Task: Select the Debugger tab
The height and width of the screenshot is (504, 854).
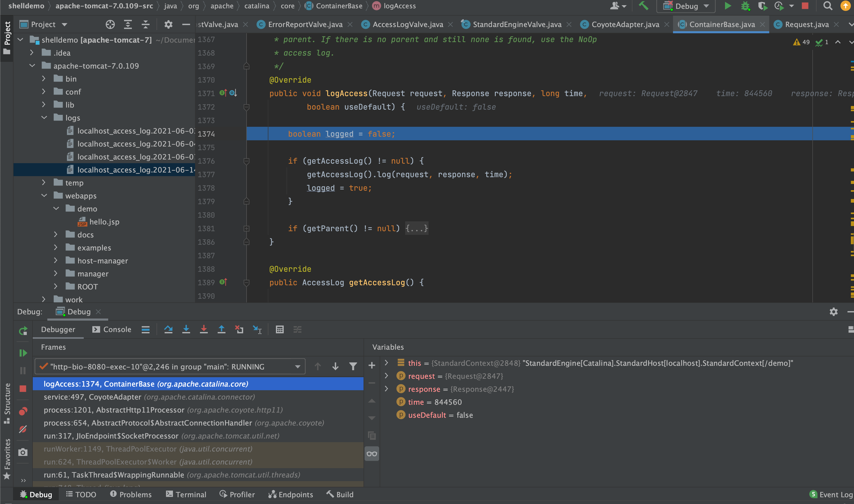Action: (x=58, y=329)
